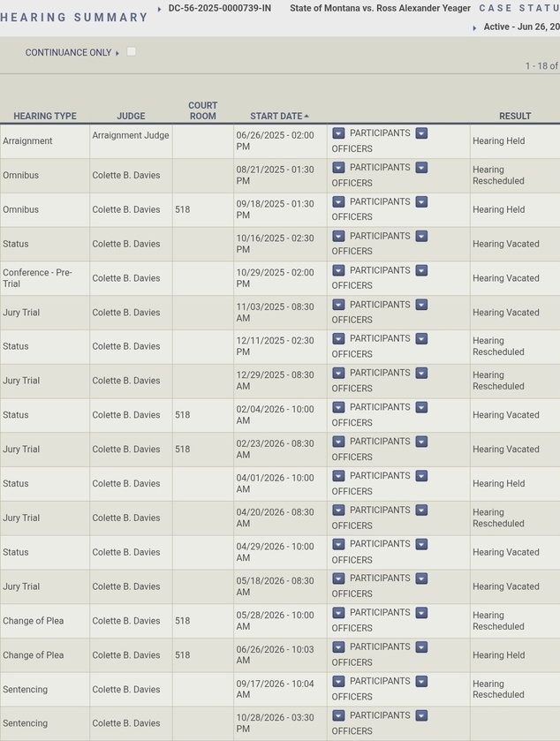The height and width of the screenshot is (741, 560).
Task: Select start date 10/28/2026 - 03:30 PM
Action: point(275,723)
